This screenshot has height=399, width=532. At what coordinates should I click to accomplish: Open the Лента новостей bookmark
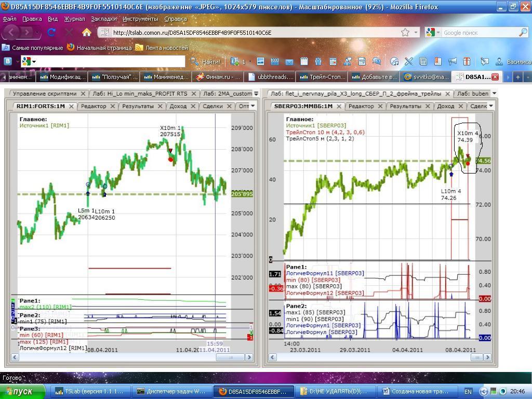point(162,47)
